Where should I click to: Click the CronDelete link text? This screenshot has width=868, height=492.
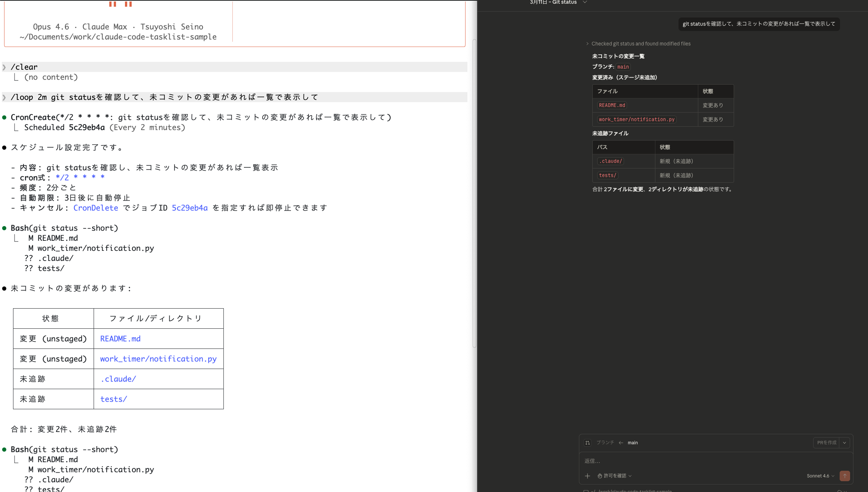coord(95,208)
